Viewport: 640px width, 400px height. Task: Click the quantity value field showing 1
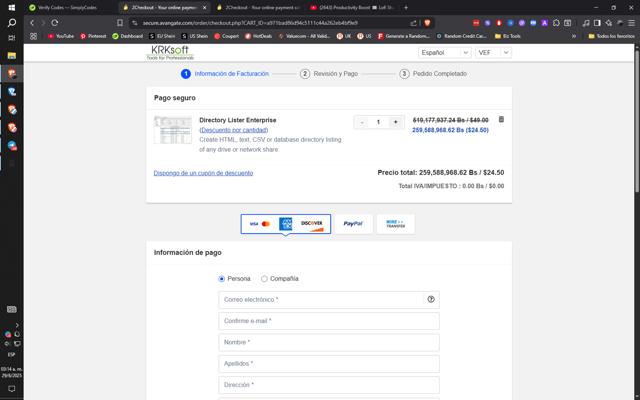click(378, 122)
